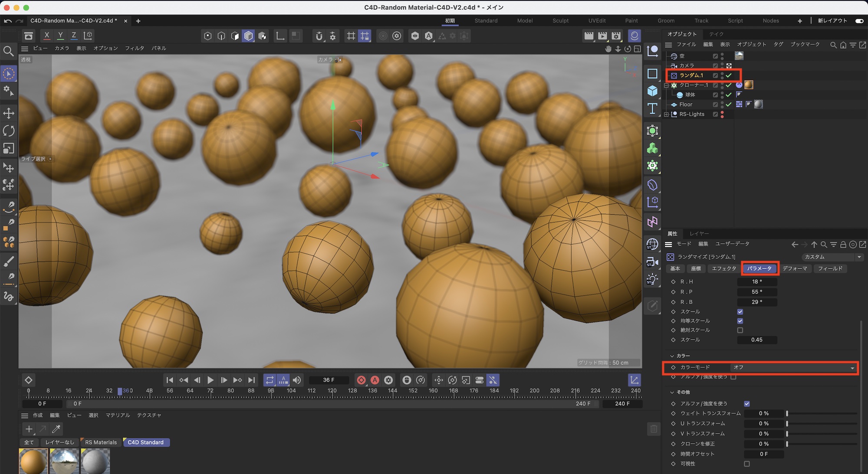Click the C4D Standard filter button
Screen dimensions: 868x474
point(145,442)
